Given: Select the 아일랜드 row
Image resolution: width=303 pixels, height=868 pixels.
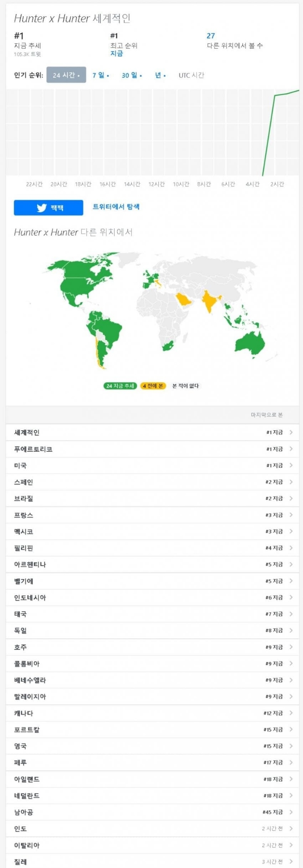Looking at the screenshot, I should 152,779.
